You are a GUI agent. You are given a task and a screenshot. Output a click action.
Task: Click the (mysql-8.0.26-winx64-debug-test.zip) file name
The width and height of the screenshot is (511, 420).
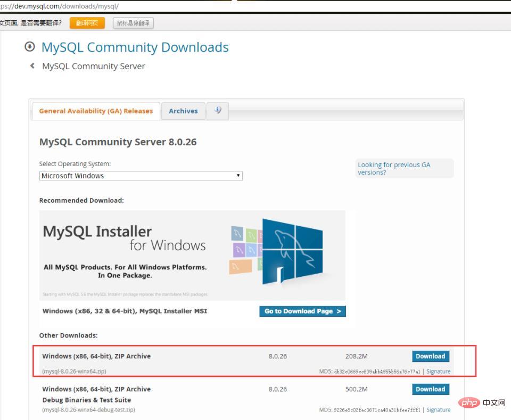click(x=89, y=409)
